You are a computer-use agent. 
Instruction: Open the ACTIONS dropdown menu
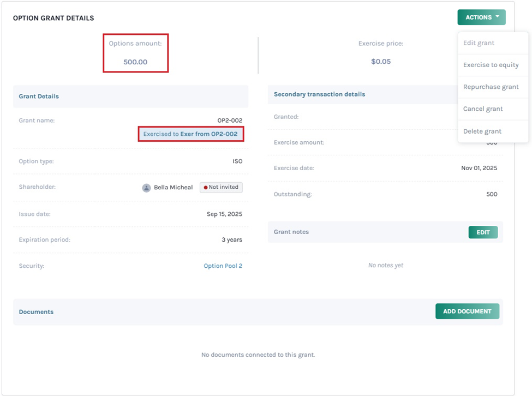point(481,17)
